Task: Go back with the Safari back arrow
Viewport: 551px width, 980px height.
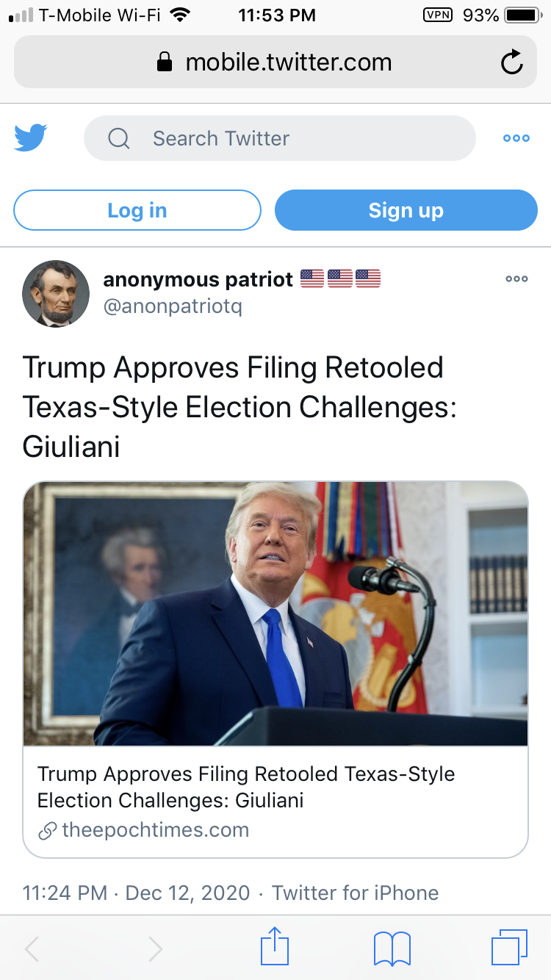Action: [32, 948]
